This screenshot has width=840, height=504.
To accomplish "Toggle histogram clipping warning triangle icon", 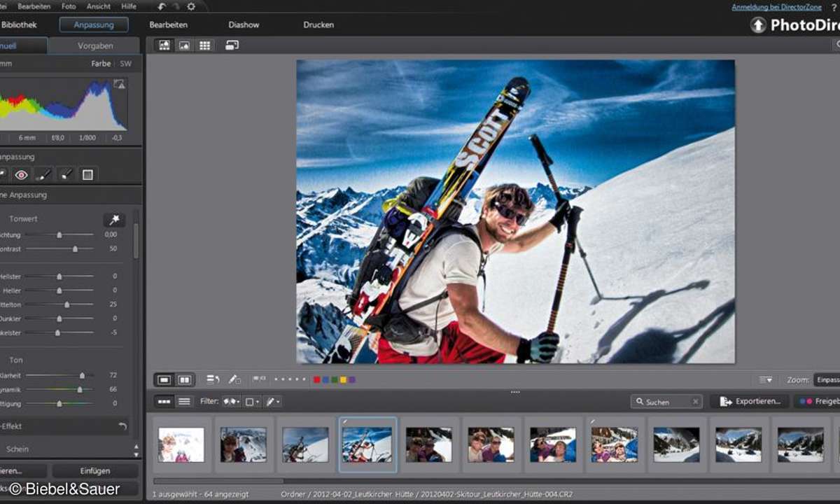I will (x=119, y=84).
